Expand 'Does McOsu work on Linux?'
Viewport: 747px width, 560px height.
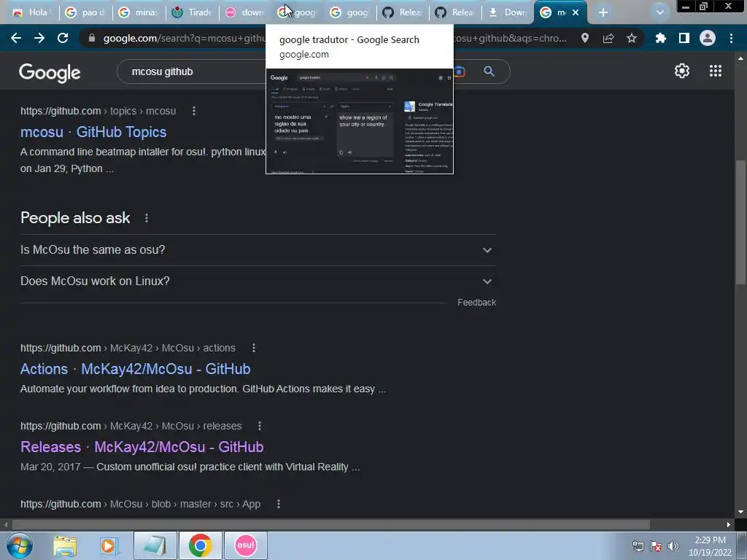click(x=258, y=281)
